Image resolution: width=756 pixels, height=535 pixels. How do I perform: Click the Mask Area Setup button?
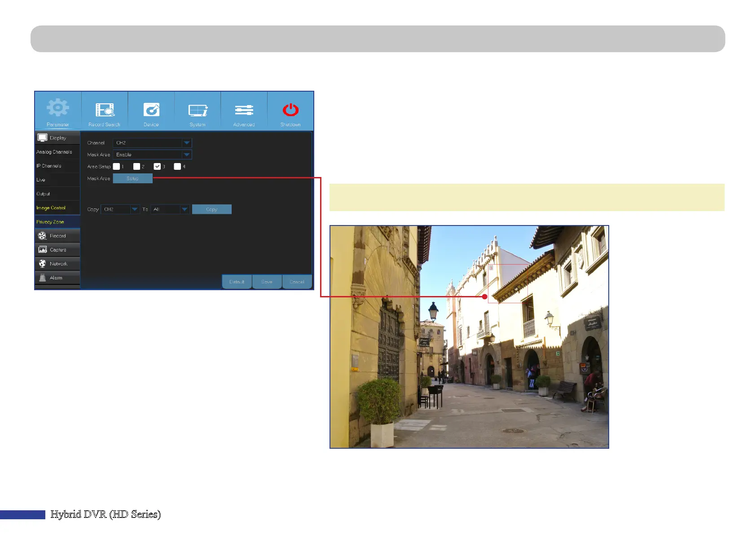pyautogui.click(x=132, y=178)
